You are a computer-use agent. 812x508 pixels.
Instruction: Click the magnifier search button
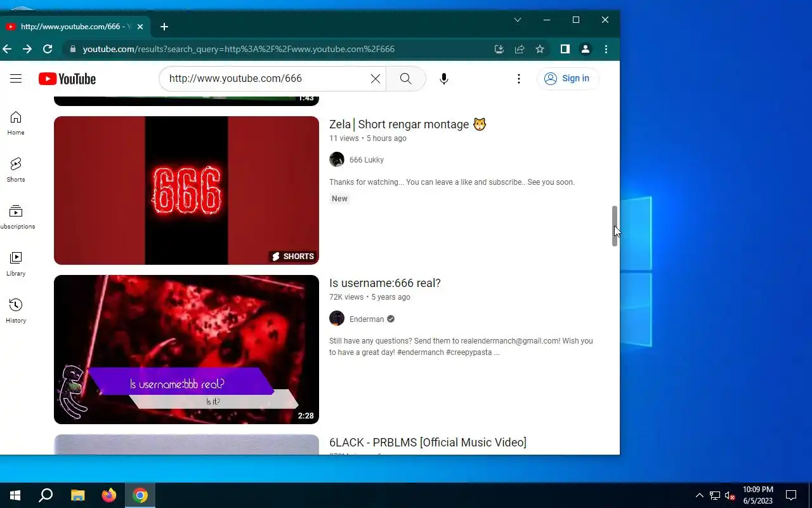(x=406, y=79)
